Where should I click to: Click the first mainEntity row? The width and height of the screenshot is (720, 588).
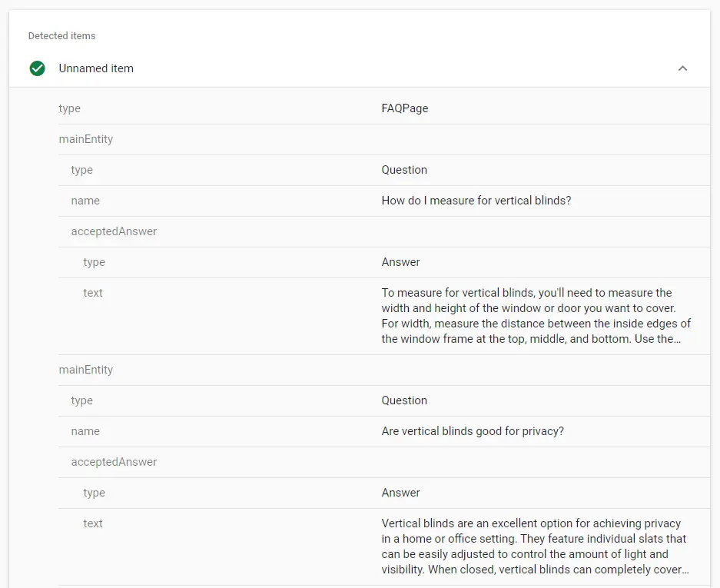[x=85, y=139]
